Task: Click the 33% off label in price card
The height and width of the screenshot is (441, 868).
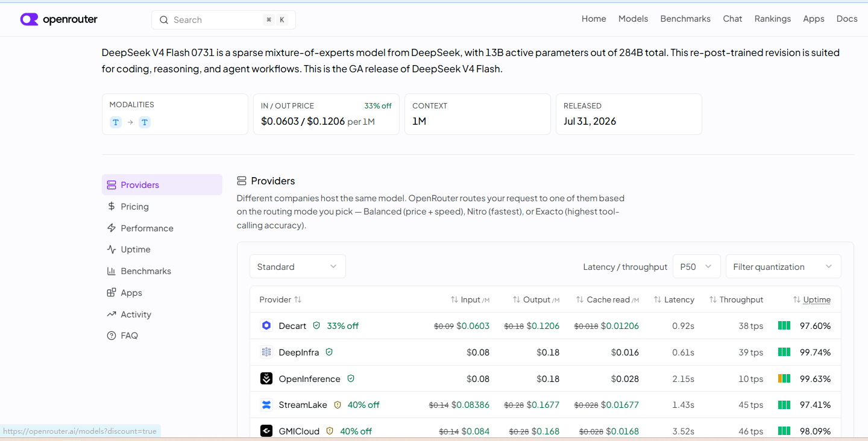Action: pyautogui.click(x=378, y=105)
